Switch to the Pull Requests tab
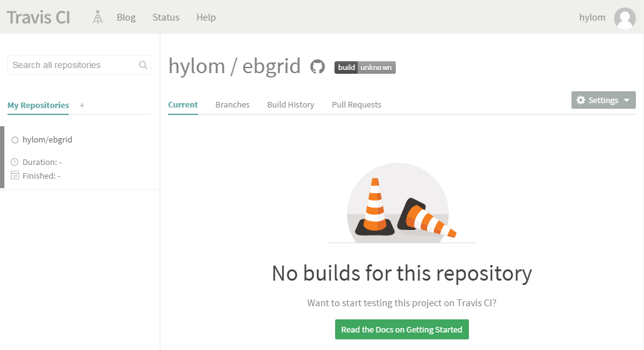Image resolution: width=644 pixels, height=350 pixels. click(356, 104)
